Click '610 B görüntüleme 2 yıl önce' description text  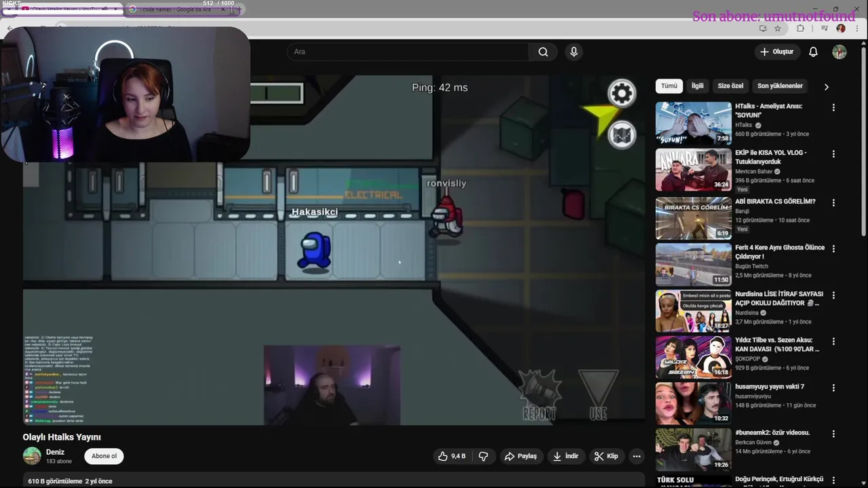[70, 481]
